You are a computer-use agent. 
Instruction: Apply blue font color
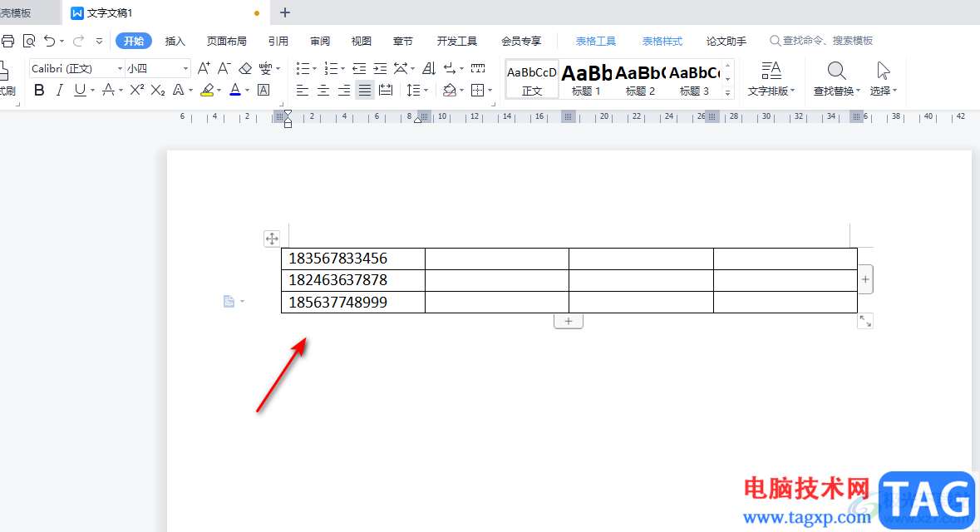(235, 90)
